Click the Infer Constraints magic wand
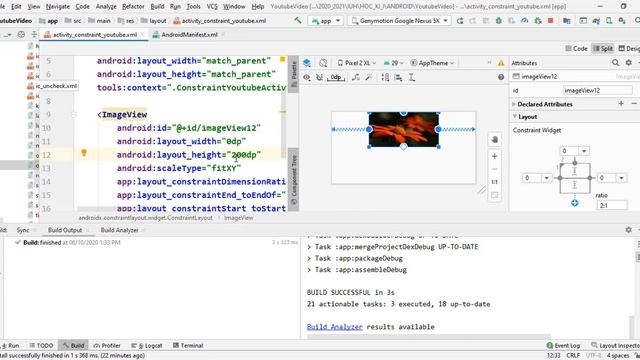The width and height of the screenshot is (640, 360). click(x=369, y=77)
